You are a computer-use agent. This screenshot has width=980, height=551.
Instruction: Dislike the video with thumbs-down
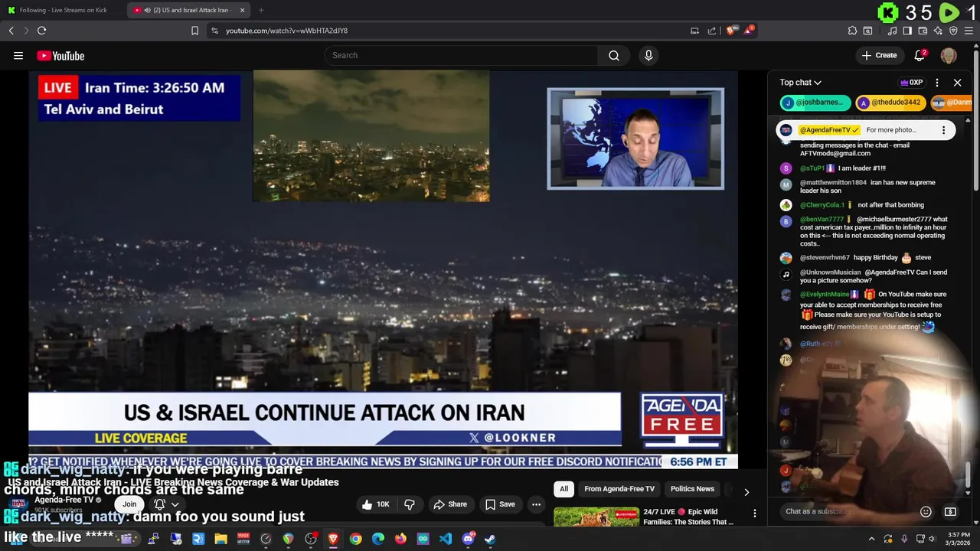(x=410, y=504)
